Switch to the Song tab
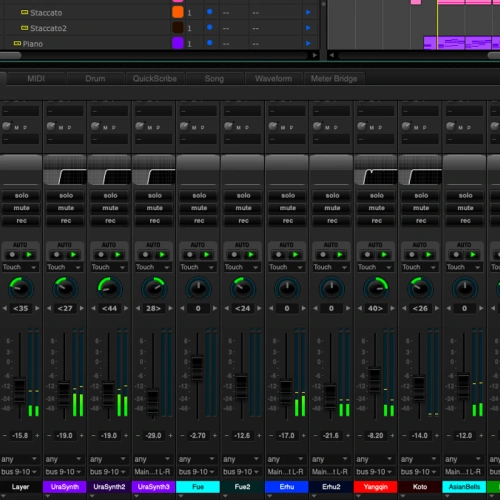This screenshot has width=500, height=500. 214,79
